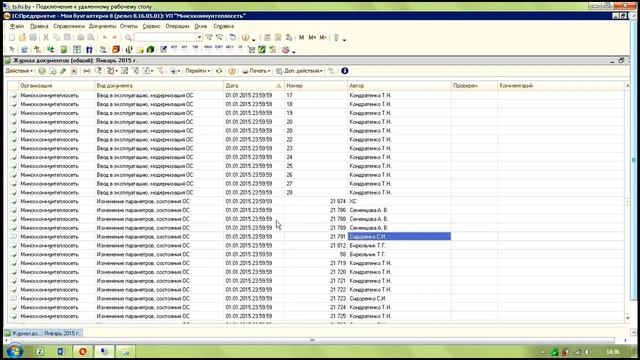Click the magnifier Search icon

tap(128, 38)
